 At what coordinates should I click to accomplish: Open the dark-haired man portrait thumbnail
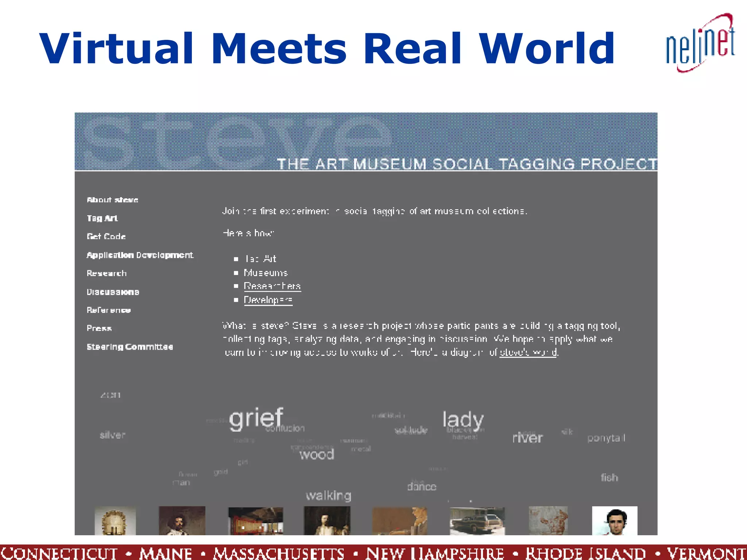615,521
